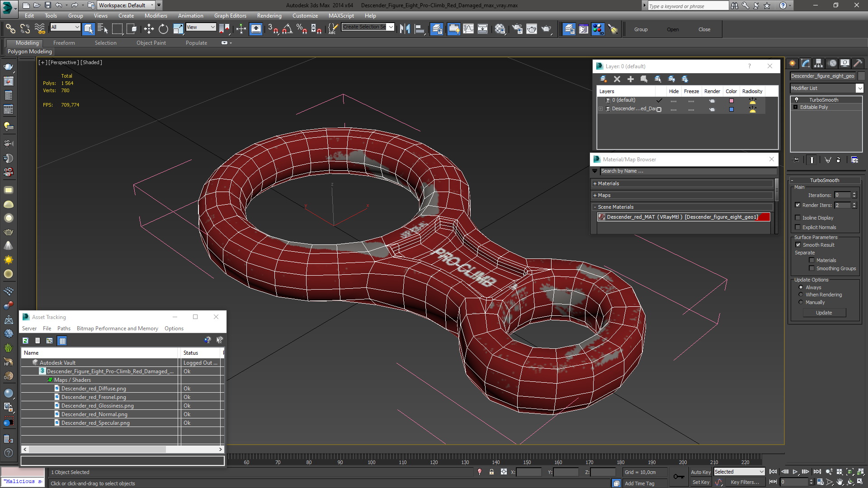Toggle Smooth Result checkbox
The image size is (868, 488).
click(798, 244)
